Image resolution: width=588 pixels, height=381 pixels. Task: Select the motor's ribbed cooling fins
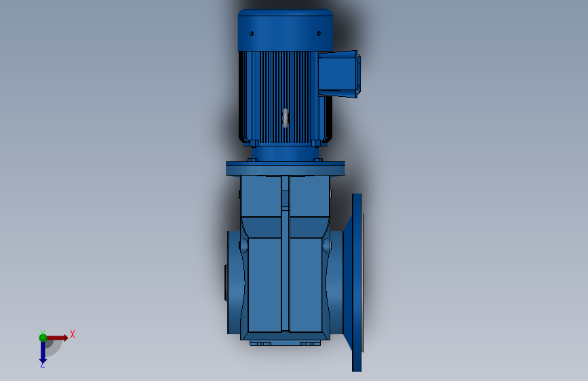285,98
